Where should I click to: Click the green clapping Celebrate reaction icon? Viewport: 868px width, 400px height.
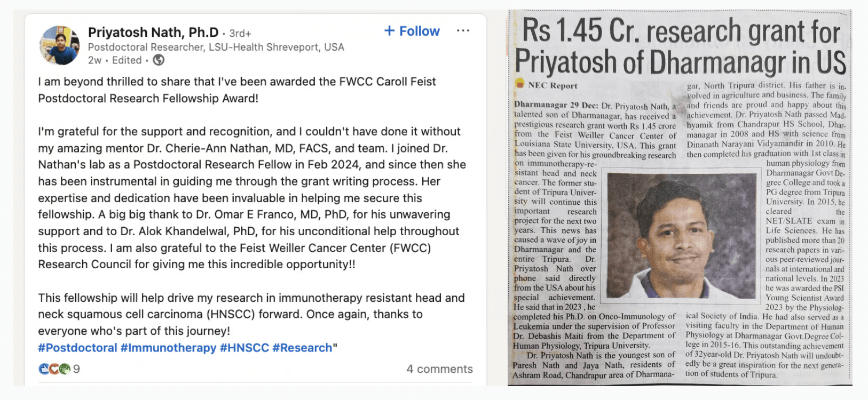pos(65,369)
